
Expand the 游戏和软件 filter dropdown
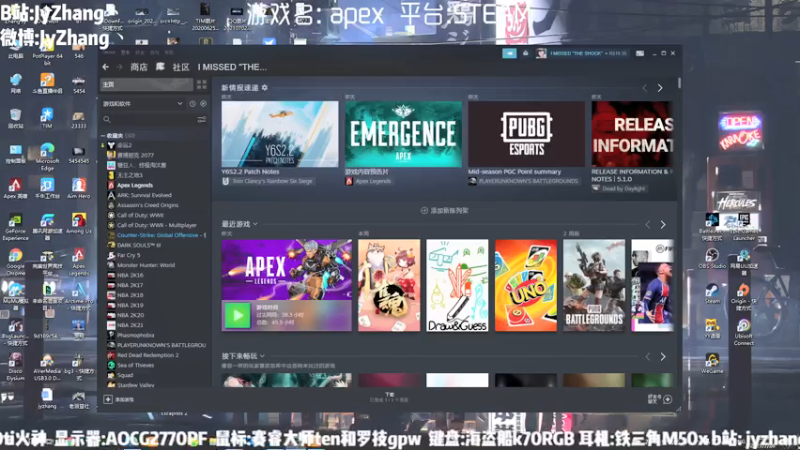point(180,104)
